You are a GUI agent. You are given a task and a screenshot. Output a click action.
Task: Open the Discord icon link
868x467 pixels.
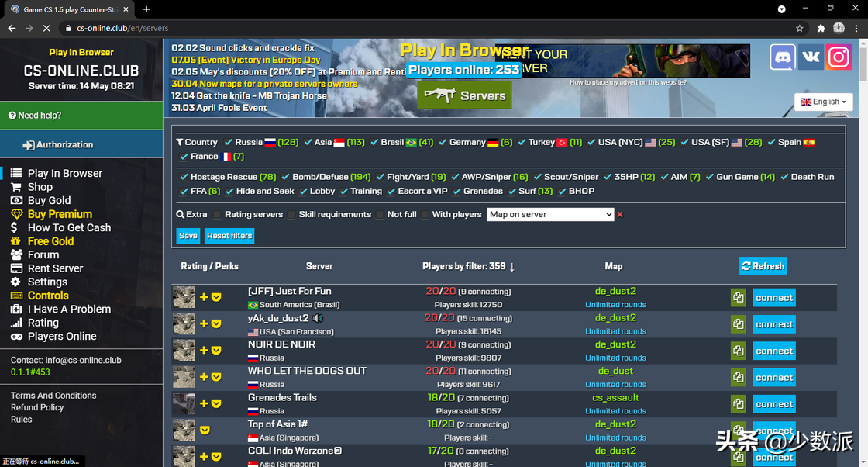coord(782,57)
